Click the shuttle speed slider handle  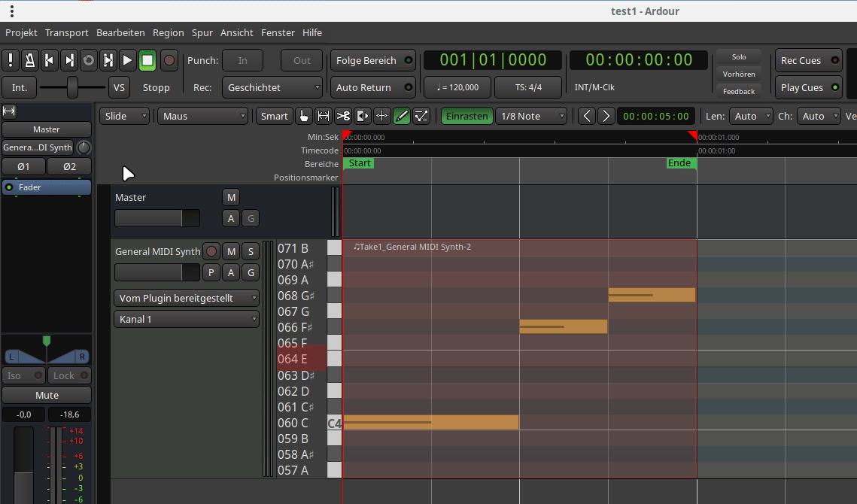pos(72,87)
